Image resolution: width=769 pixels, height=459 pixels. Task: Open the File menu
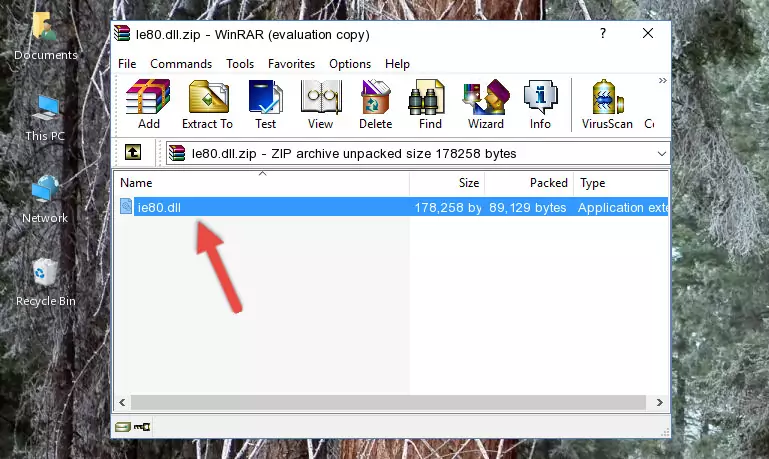pos(127,64)
